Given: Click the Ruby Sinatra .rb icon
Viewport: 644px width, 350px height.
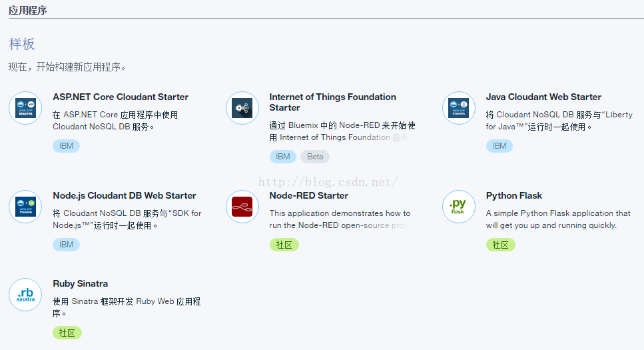Looking at the screenshot, I should 25,295.
